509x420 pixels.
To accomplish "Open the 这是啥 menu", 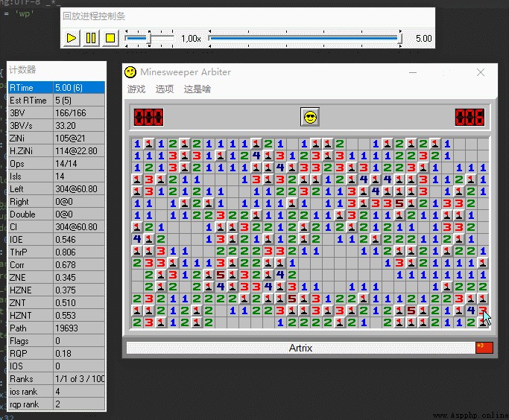I will (x=197, y=89).
